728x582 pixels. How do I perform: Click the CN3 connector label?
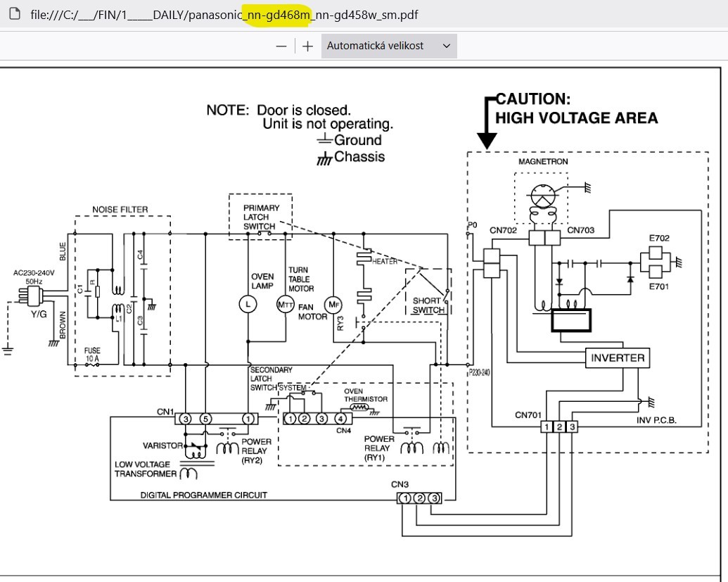[400, 484]
